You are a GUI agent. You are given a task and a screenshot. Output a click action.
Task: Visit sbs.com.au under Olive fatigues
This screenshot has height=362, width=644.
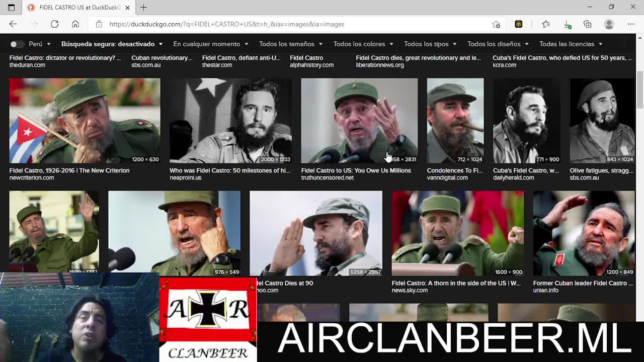(584, 177)
